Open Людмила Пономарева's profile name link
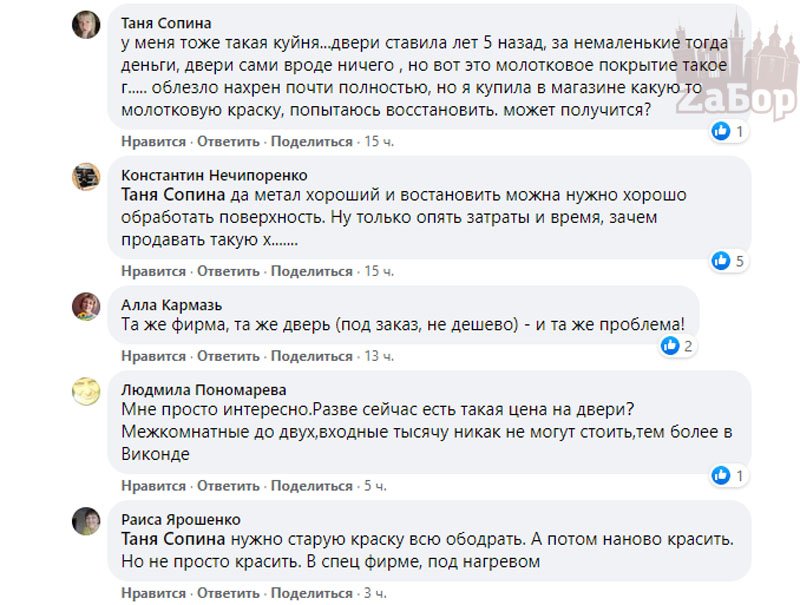 click(x=203, y=390)
